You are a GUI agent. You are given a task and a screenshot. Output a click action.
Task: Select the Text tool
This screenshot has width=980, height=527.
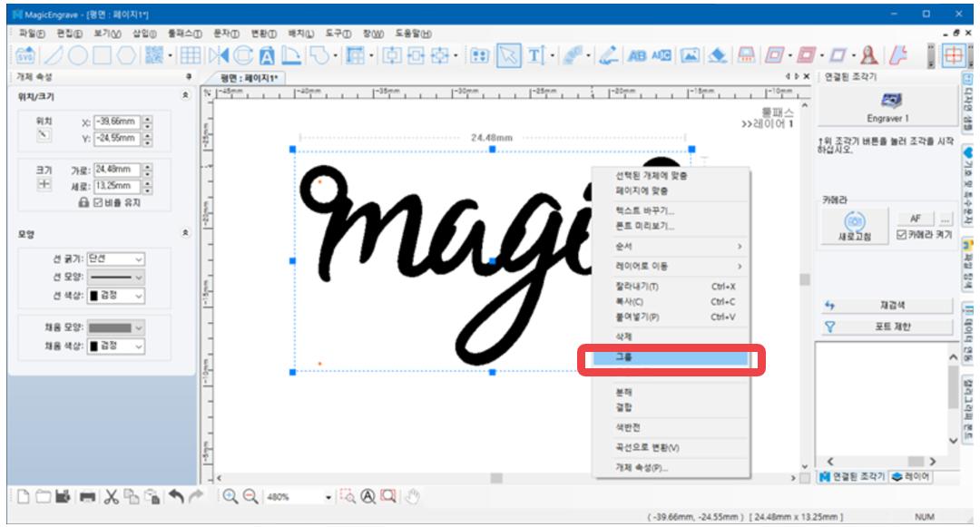point(536,55)
